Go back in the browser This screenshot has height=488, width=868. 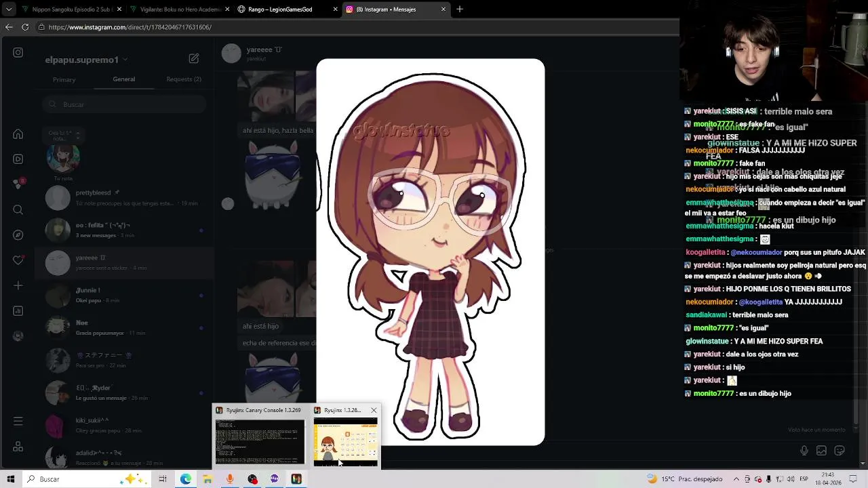click(x=9, y=27)
